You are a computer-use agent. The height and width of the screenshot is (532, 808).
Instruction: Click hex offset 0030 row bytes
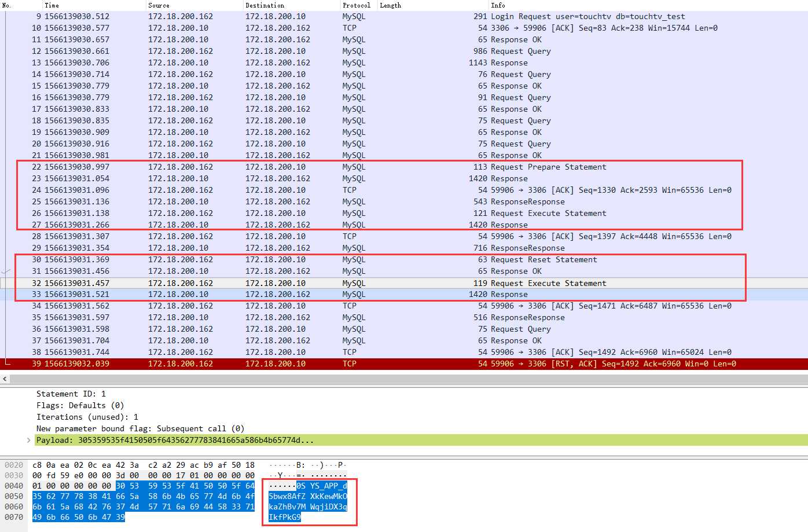tap(144, 475)
